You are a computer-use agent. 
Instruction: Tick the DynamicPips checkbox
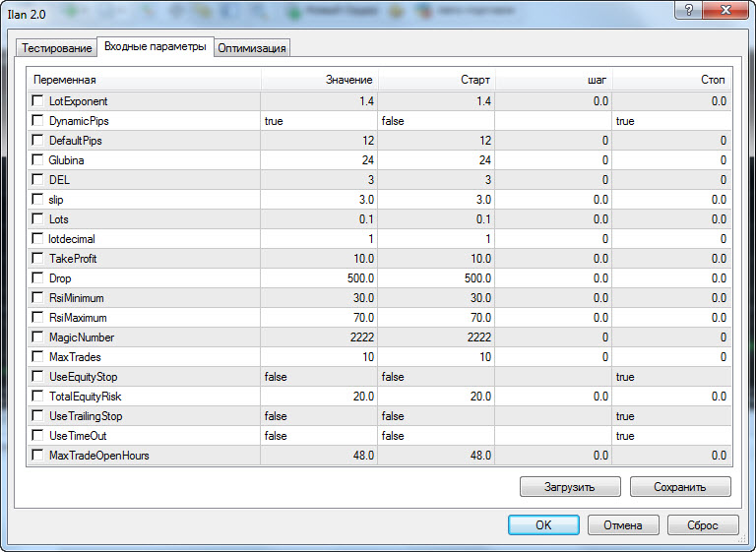(37, 121)
